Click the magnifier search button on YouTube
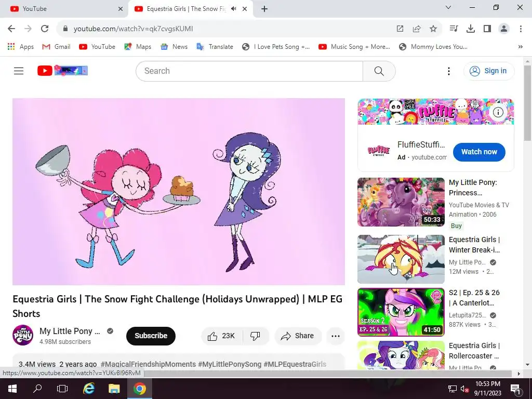 pyautogui.click(x=379, y=71)
